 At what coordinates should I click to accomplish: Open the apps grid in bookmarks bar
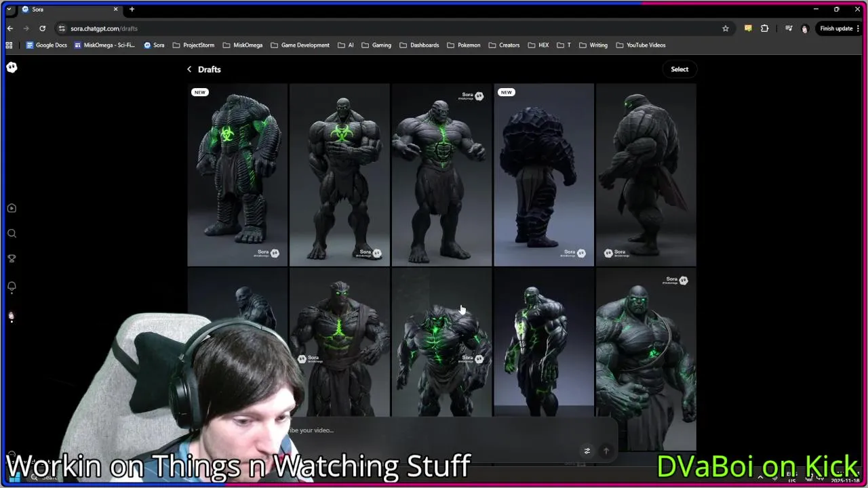pyautogui.click(x=9, y=45)
